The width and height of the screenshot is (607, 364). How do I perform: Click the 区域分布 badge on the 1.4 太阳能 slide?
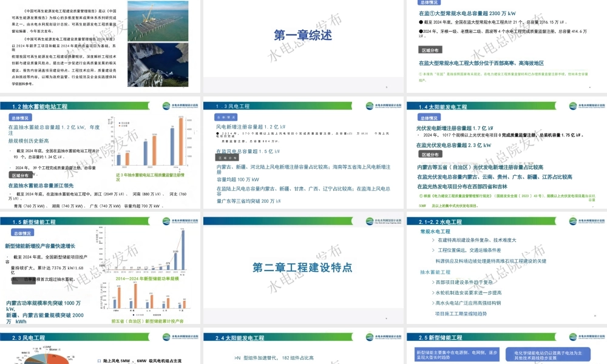pos(430,154)
